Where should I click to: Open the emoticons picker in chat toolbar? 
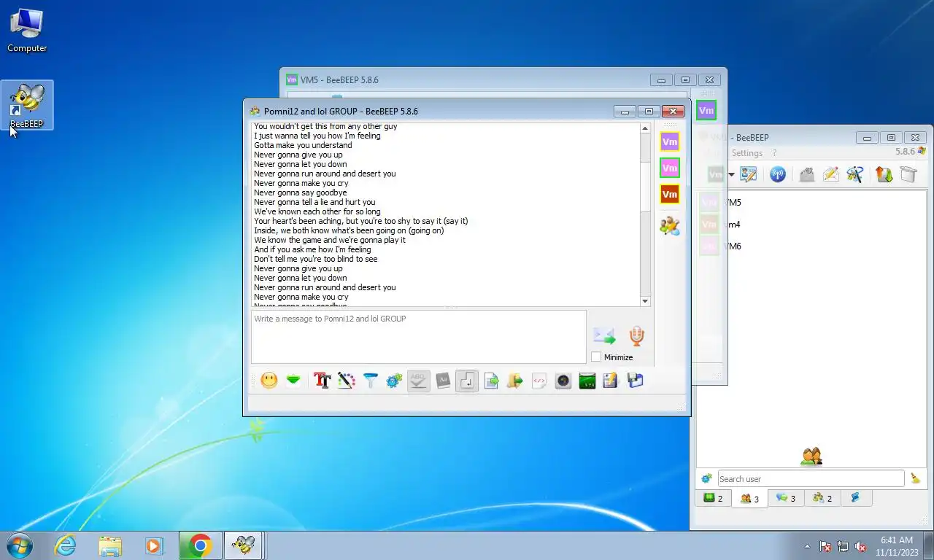click(x=269, y=381)
